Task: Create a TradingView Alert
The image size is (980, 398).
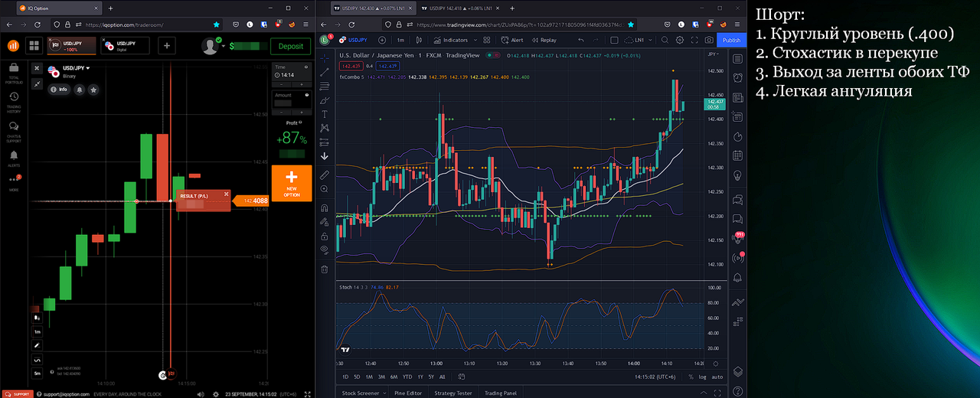Action: pos(513,40)
